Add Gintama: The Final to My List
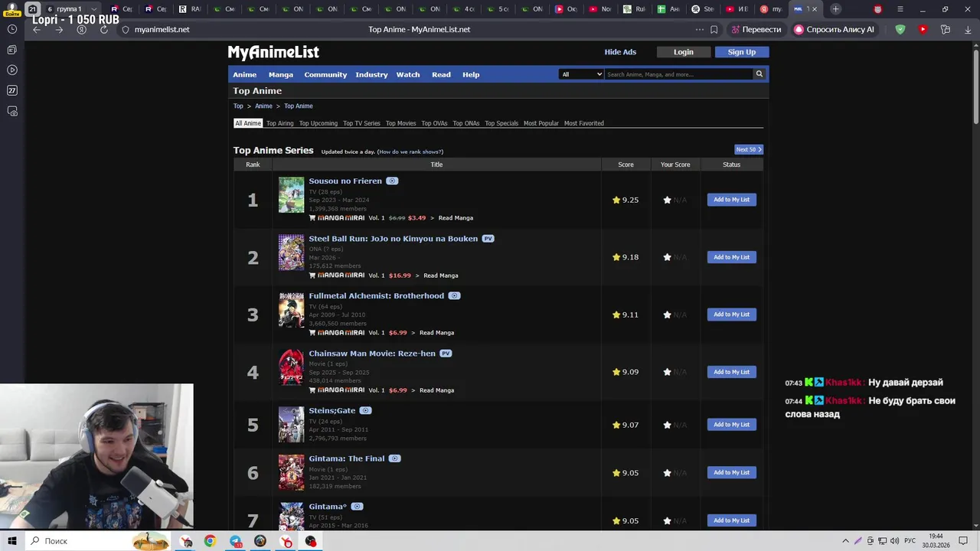This screenshot has width=980, height=551. 732,473
